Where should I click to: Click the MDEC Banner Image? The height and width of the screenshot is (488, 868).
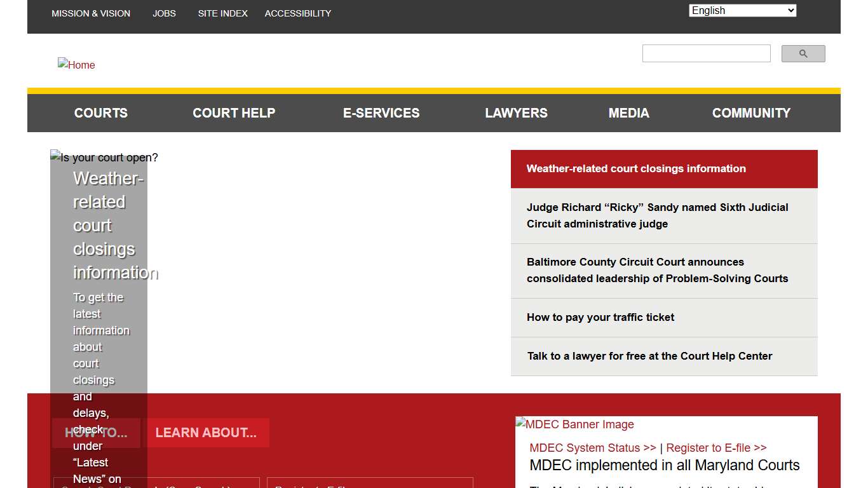pyautogui.click(x=574, y=424)
